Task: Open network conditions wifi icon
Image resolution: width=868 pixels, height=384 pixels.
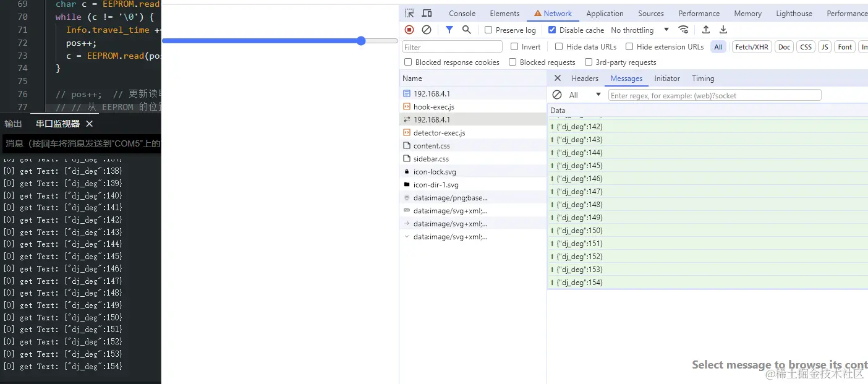Action: point(683,30)
